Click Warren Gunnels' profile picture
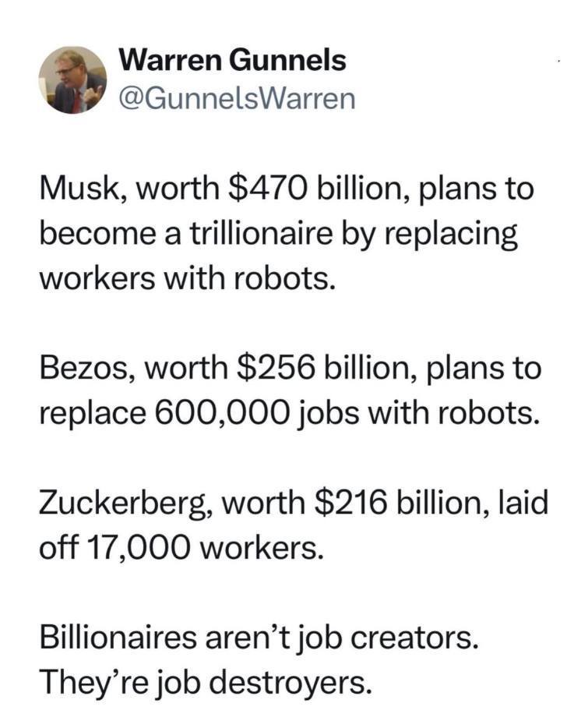Viewport: 581px width, 728px height. (72, 80)
